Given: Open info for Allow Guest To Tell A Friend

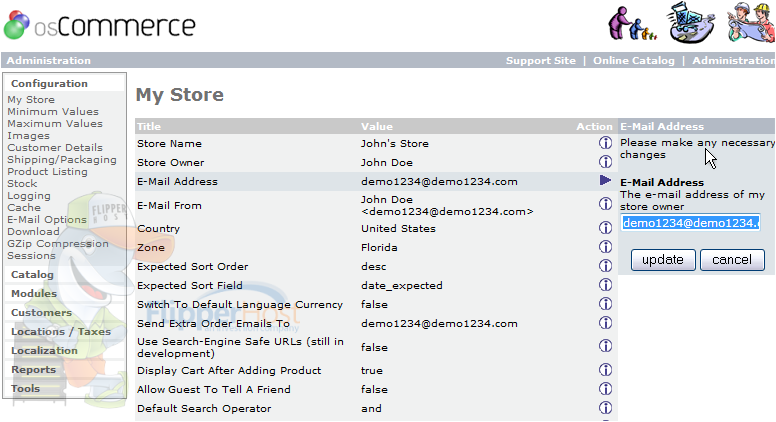Looking at the screenshot, I should tap(605, 388).
